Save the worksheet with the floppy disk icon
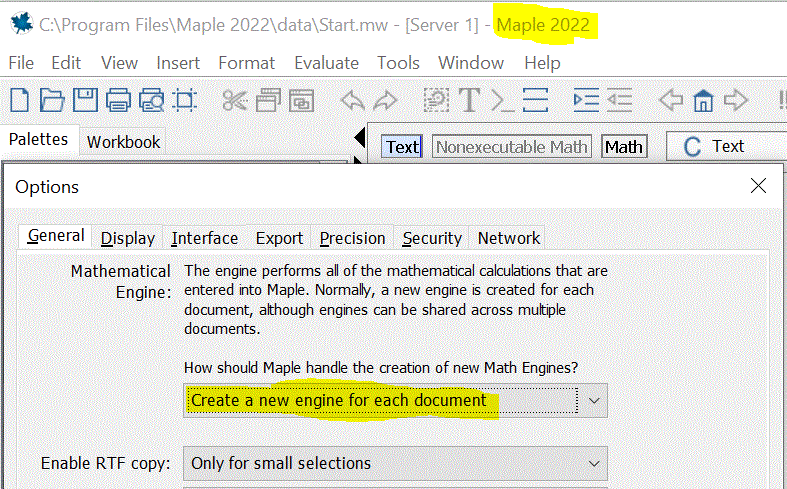This screenshot has width=787, height=489. point(85,100)
